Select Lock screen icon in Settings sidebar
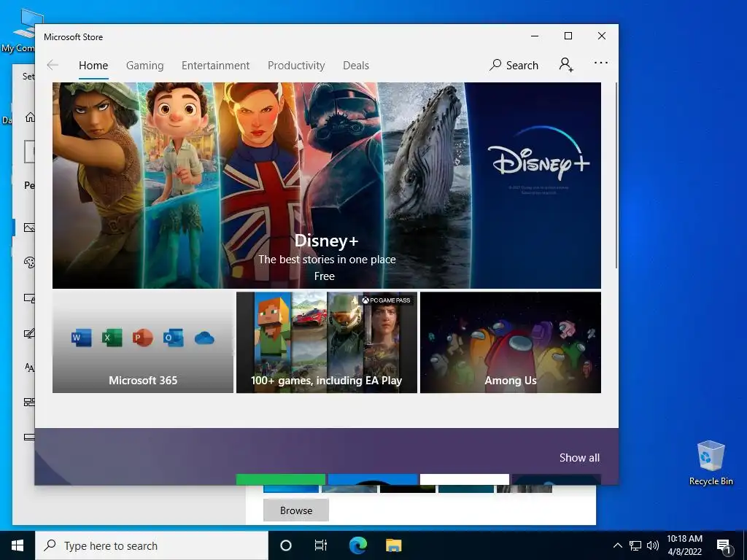This screenshot has height=560, width=747. pyautogui.click(x=29, y=298)
